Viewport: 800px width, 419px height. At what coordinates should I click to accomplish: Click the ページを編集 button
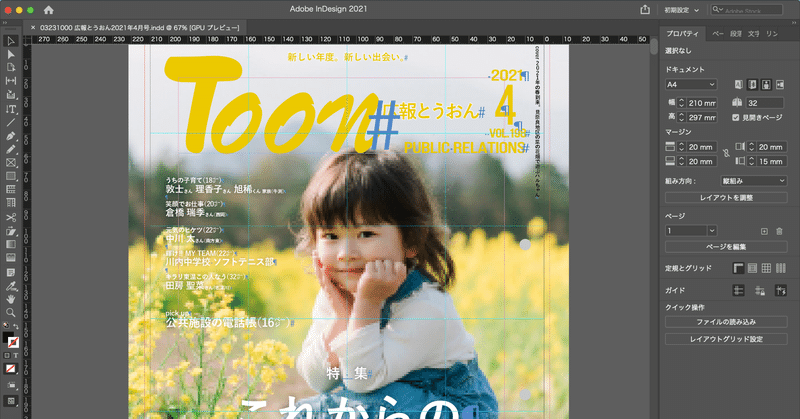pos(726,247)
